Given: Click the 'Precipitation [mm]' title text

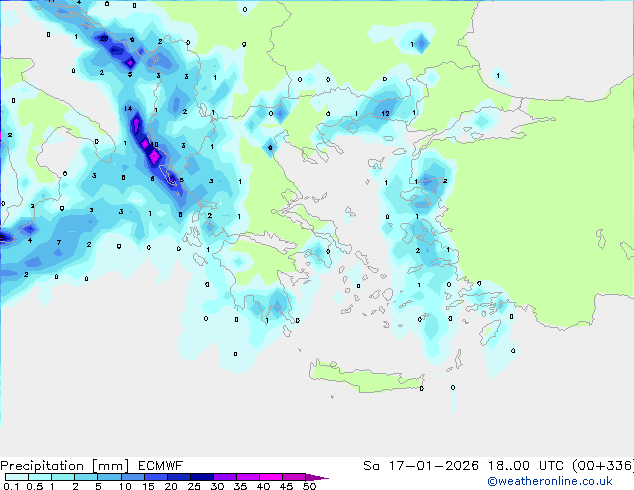Looking at the screenshot, I should [65, 466].
